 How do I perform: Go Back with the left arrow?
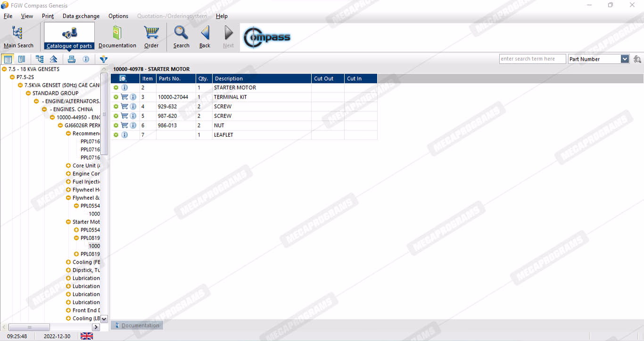point(205,37)
